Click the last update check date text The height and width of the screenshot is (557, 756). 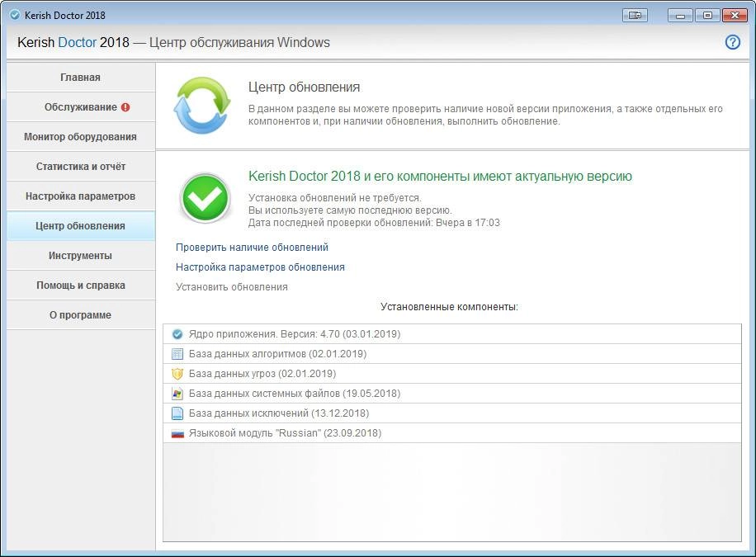374,223
